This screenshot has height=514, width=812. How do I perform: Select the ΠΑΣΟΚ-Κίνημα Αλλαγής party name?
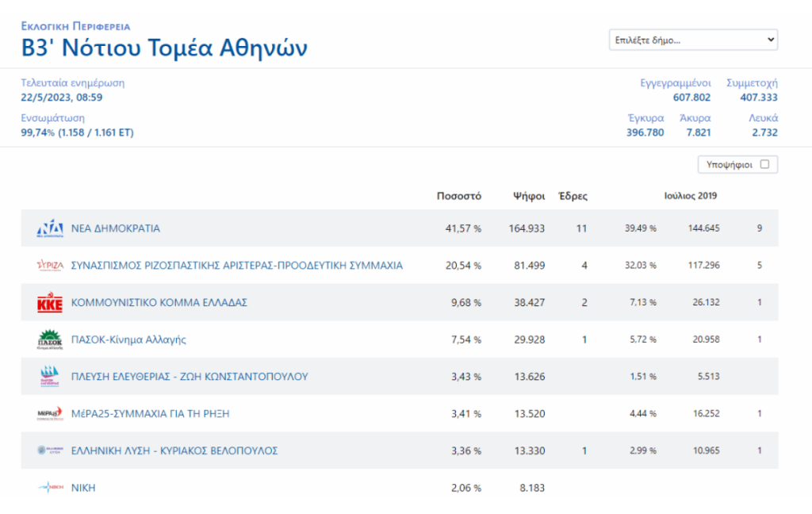pyautogui.click(x=128, y=339)
